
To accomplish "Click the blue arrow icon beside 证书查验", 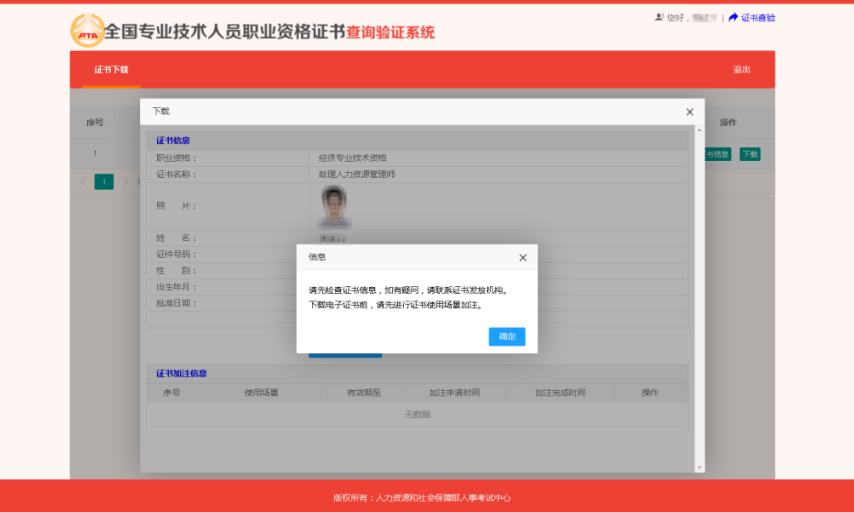I will point(733,18).
